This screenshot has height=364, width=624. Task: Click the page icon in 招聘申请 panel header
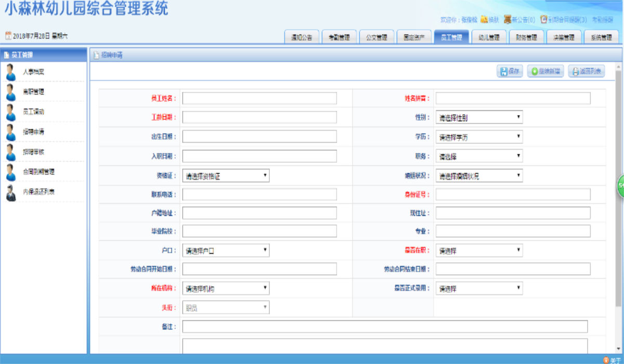[96, 55]
